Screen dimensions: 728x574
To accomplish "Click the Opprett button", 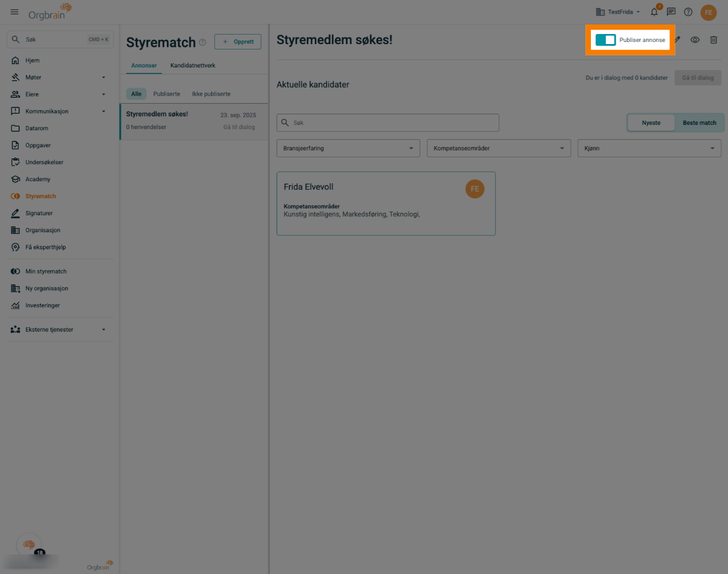I will click(x=238, y=41).
